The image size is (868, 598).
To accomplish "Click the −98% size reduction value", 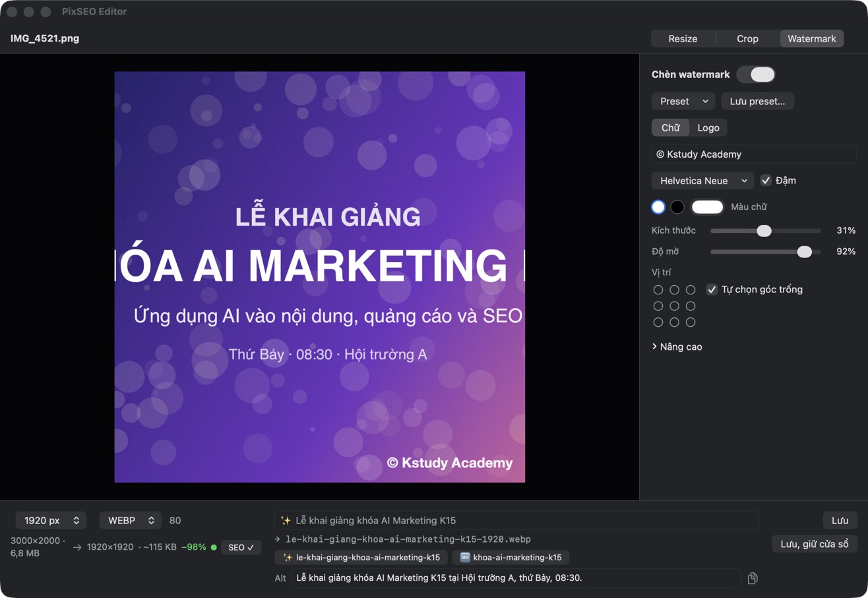I will pyautogui.click(x=194, y=547).
